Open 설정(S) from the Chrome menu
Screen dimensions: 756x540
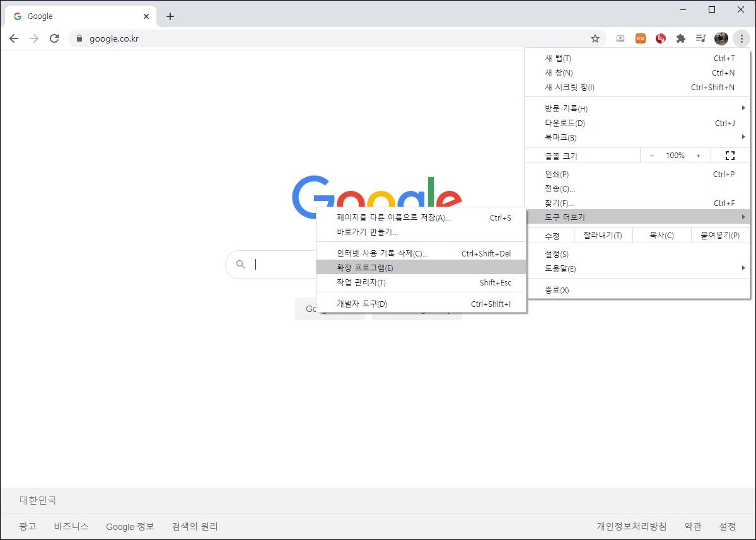637,254
